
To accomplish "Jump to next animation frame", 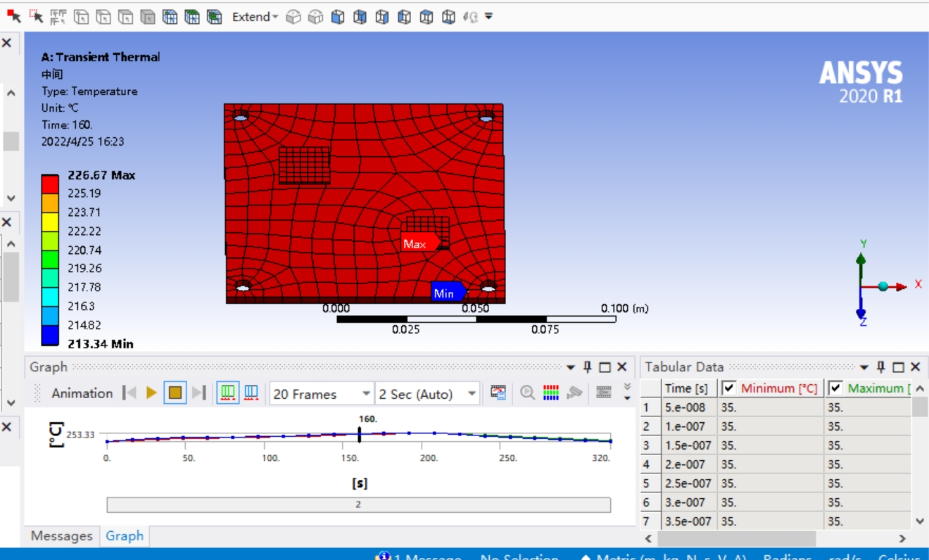I will pos(199,393).
